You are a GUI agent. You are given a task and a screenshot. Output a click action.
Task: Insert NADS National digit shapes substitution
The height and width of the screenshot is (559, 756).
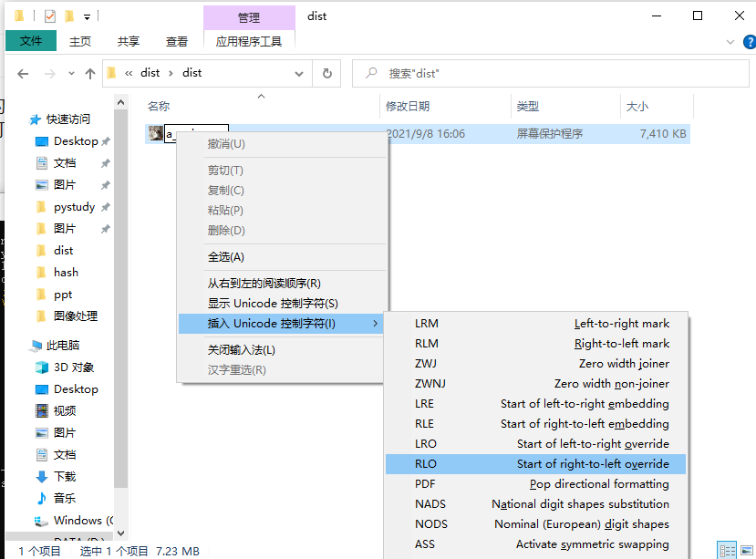point(535,504)
